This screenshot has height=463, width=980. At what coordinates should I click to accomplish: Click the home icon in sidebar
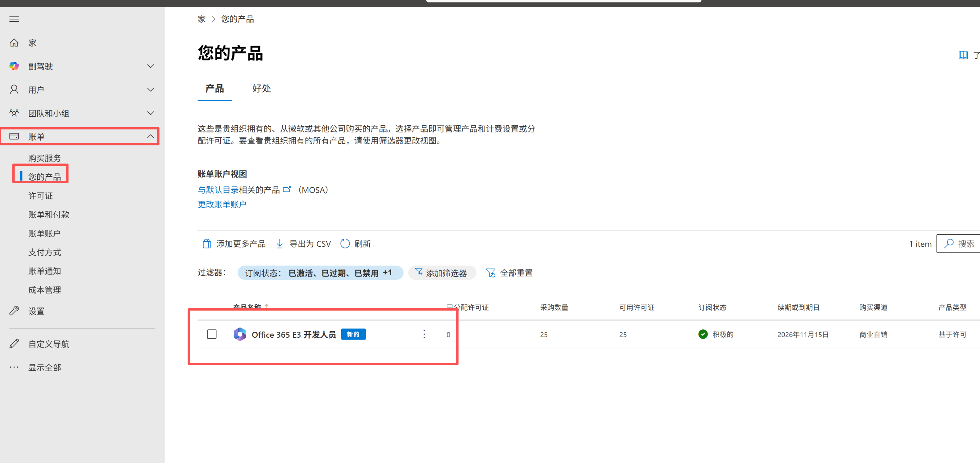[14, 43]
